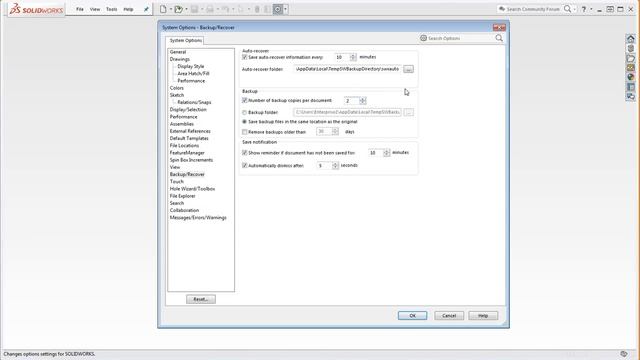
Task: Click the Search Options input field
Action: [x=460, y=38]
